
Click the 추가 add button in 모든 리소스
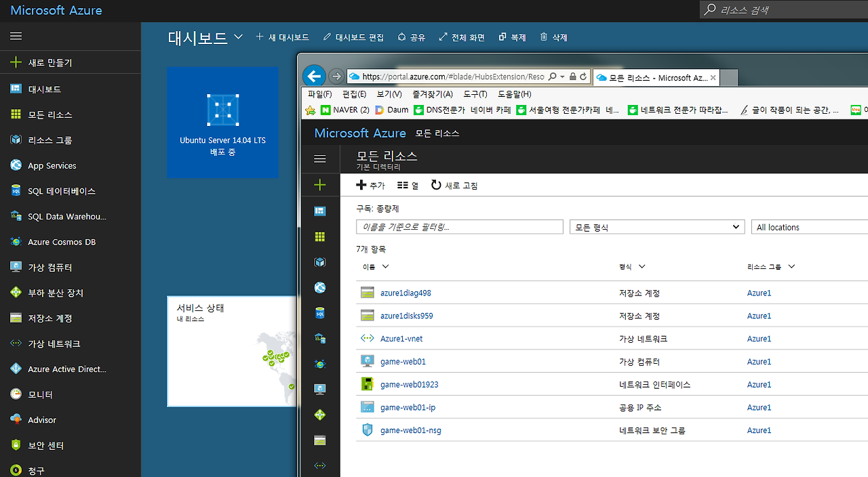pos(370,185)
